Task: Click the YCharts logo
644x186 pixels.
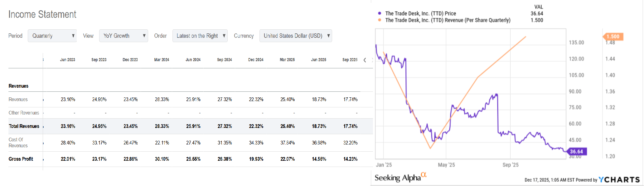Action: (619, 180)
